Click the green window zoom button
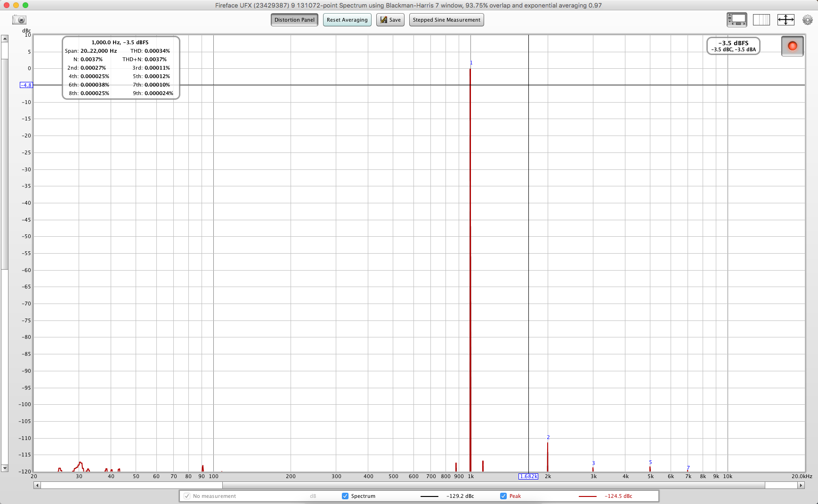This screenshot has width=818, height=504. tap(25, 5)
